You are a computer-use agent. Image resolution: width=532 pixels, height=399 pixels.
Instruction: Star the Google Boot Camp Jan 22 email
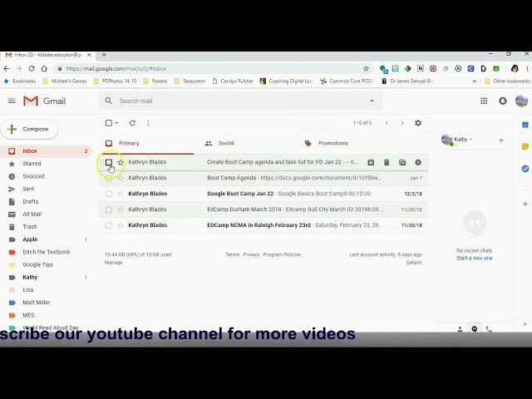click(x=121, y=194)
